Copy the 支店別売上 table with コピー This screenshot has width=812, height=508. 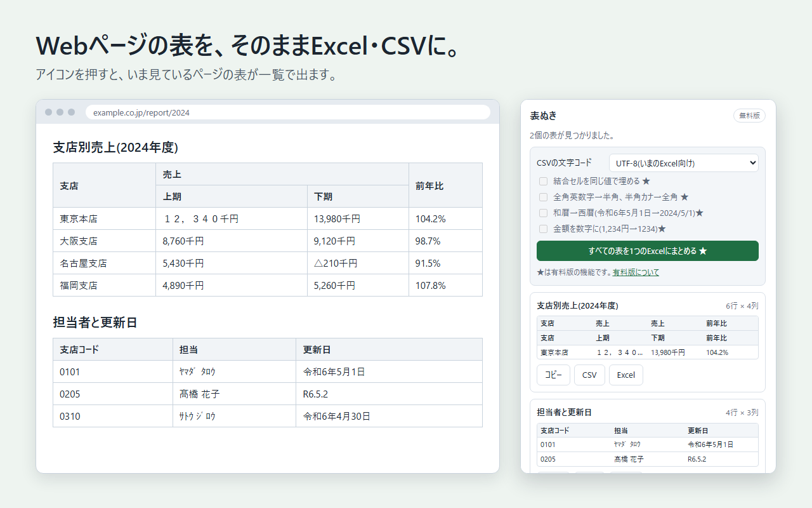(x=553, y=375)
